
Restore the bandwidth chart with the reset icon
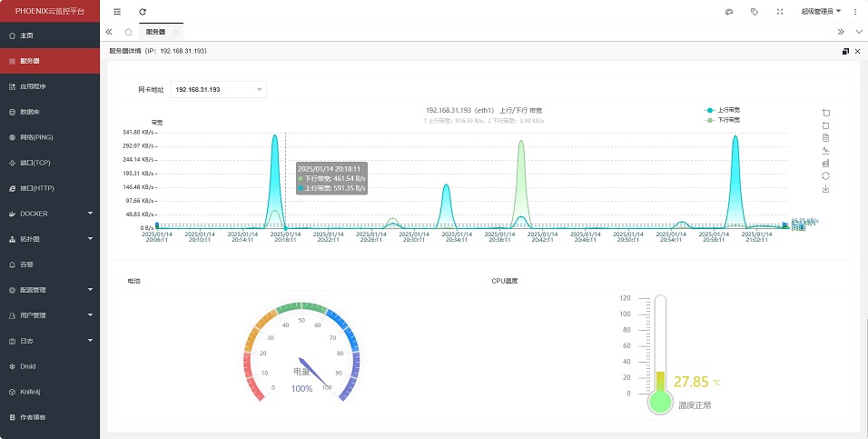[x=825, y=175]
